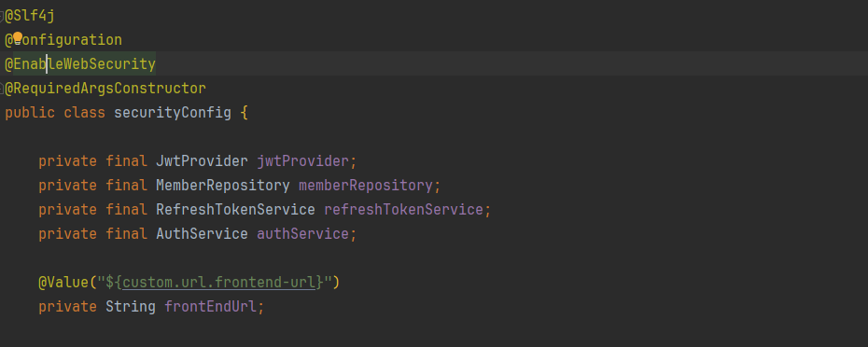The image size is (868, 347).
Task: Place cursor on @Slf4j annotation
Action: tap(30, 16)
